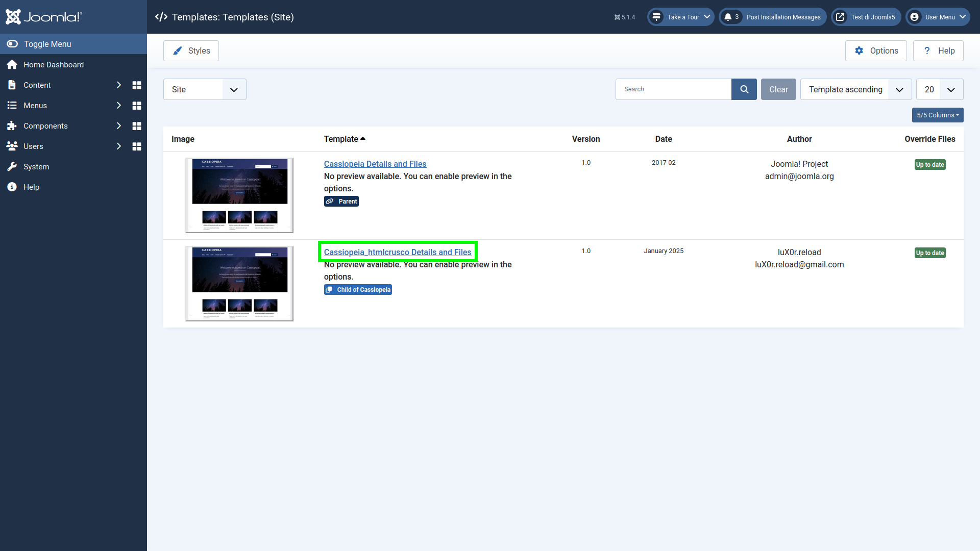Open the Users dashboard grid icon
Viewport: 980px width, 551px height.
pos(136,146)
